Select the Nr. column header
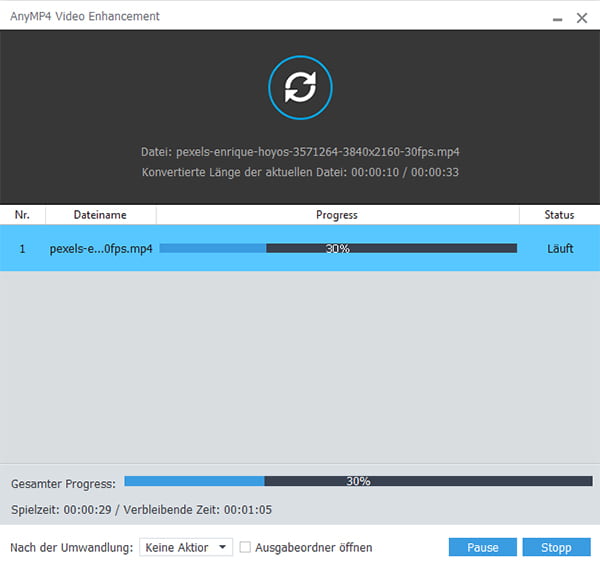This screenshot has height=571, width=600. (x=23, y=215)
